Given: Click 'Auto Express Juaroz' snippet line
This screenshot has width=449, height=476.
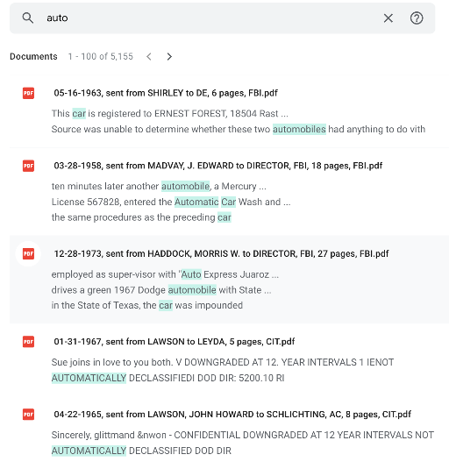Looking at the screenshot, I should [x=165, y=274].
